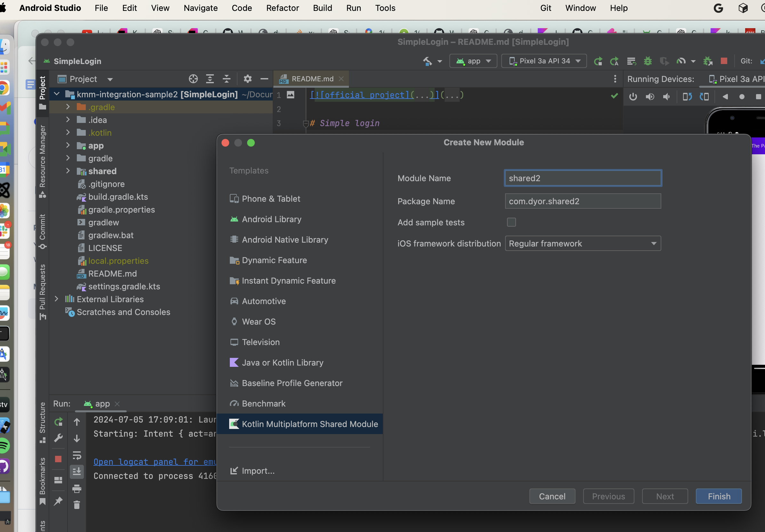The image size is (765, 532).
Task: Open the app run configuration dropdown
Action: [x=473, y=61]
